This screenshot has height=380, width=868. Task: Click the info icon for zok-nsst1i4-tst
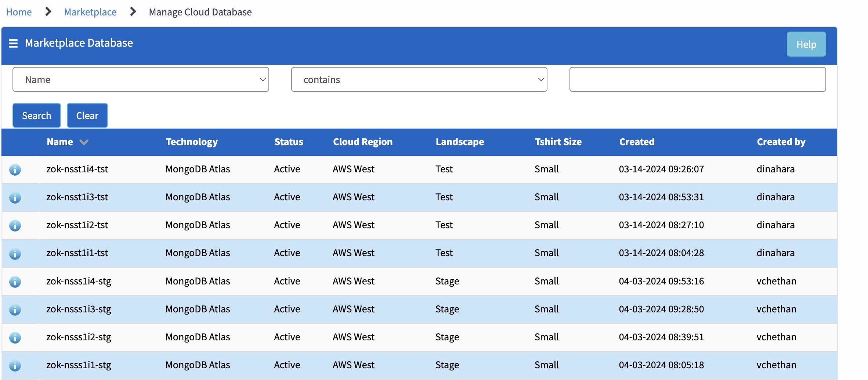pos(15,169)
